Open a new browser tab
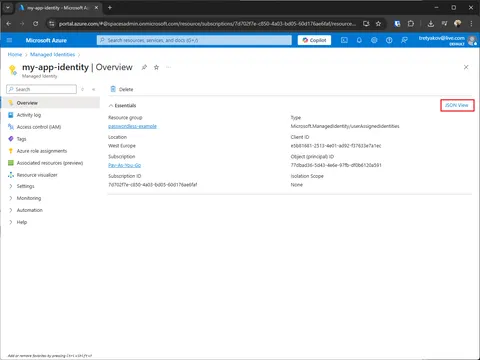480x360 pixels. point(110,7)
